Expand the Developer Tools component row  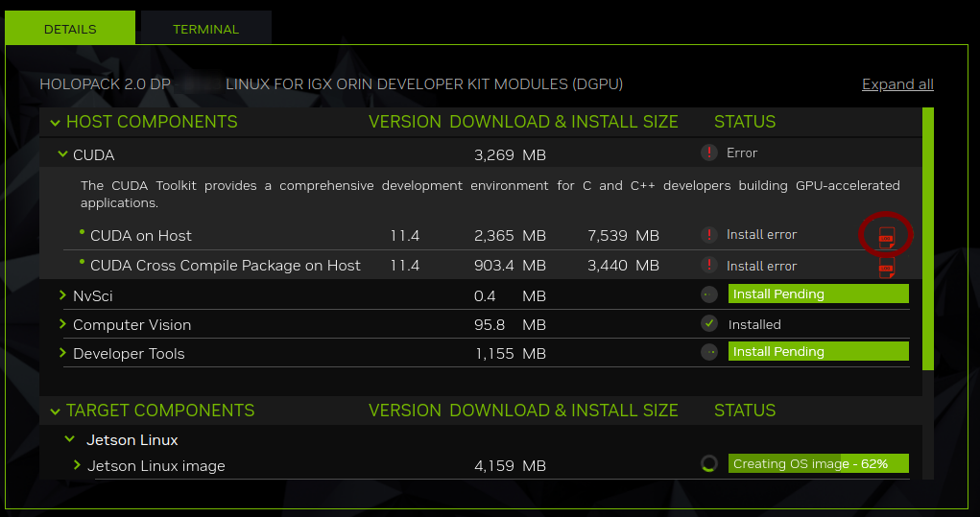(x=62, y=353)
